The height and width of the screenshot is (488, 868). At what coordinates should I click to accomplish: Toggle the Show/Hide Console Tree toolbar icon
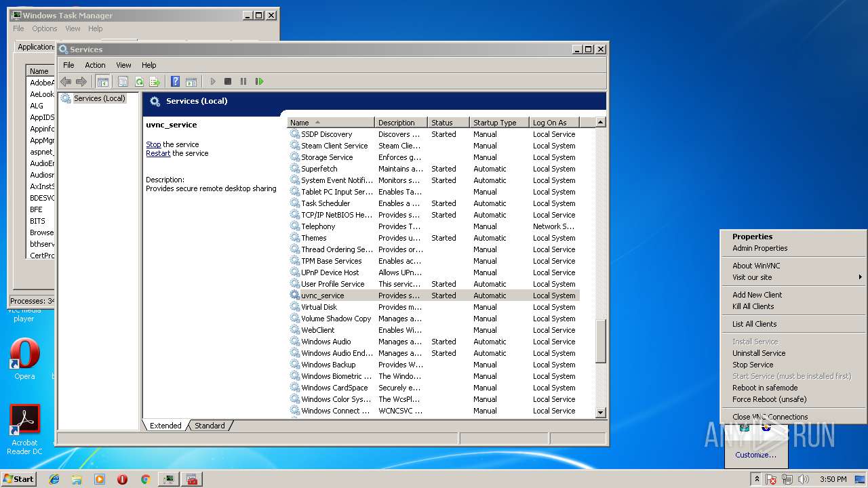102,81
